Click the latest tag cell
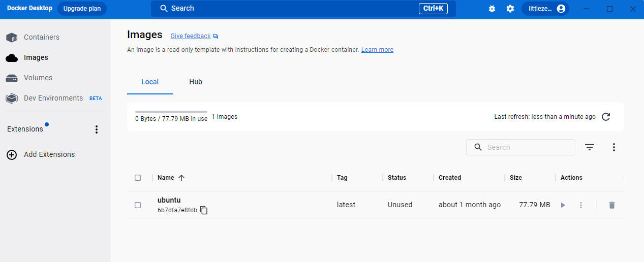Viewport: 644px width, 262px height. pyautogui.click(x=346, y=205)
